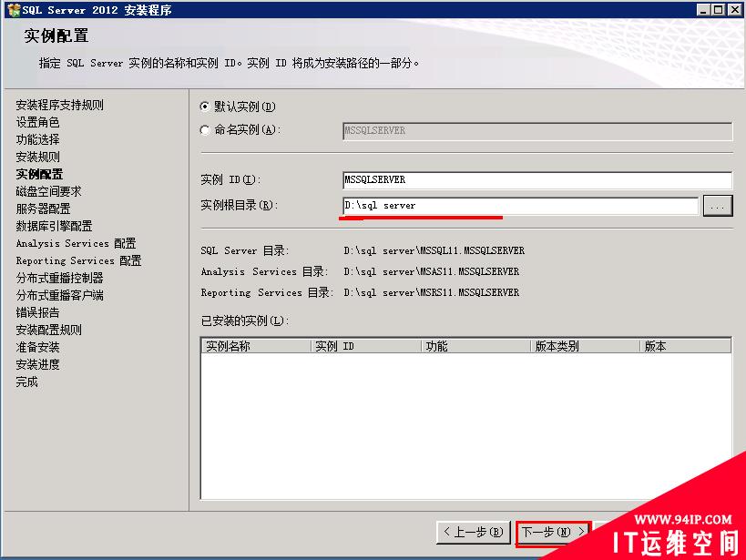
Task: Select 设置角色 step in sidebar
Action: 37,122
